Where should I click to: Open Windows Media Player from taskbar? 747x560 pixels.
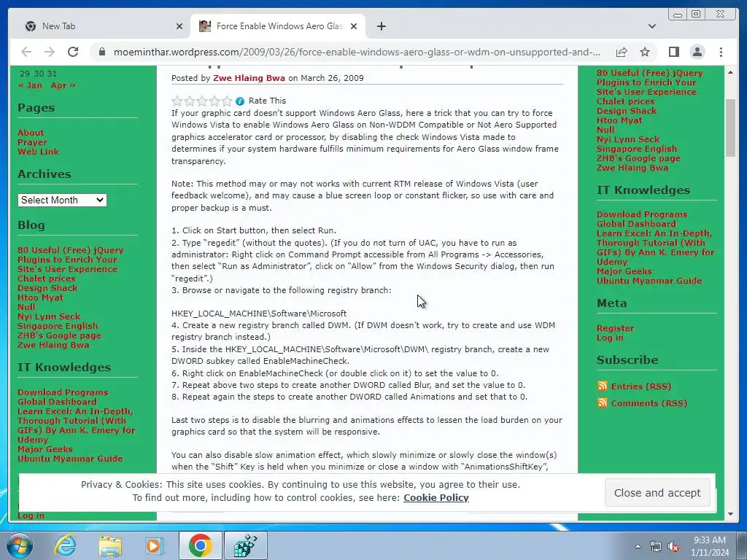pyautogui.click(x=155, y=545)
